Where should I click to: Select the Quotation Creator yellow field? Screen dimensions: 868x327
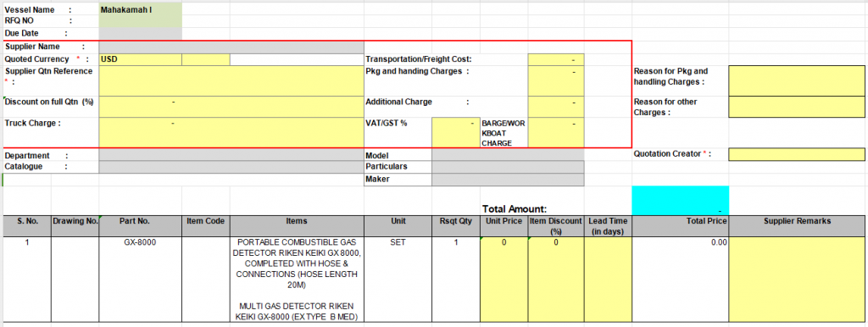click(797, 154)
